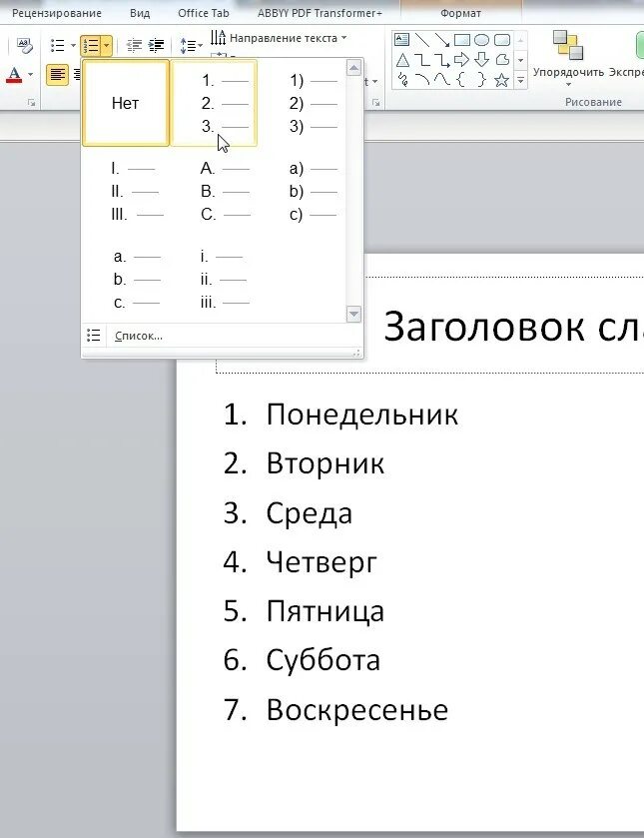Open the numbered list dropdown arrow
Viewport: 644px width, 838px height.
106,46
